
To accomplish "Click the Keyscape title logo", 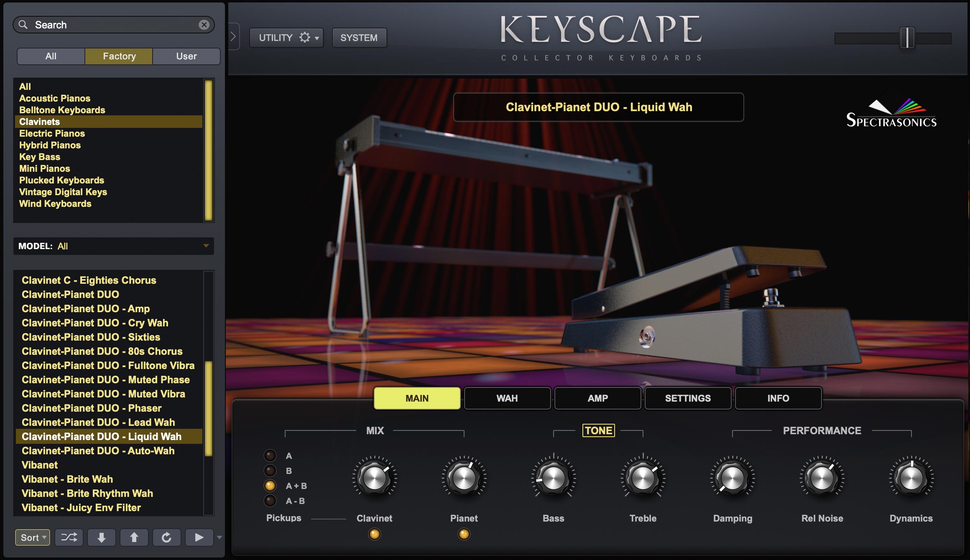I will (x=601, y=29).
